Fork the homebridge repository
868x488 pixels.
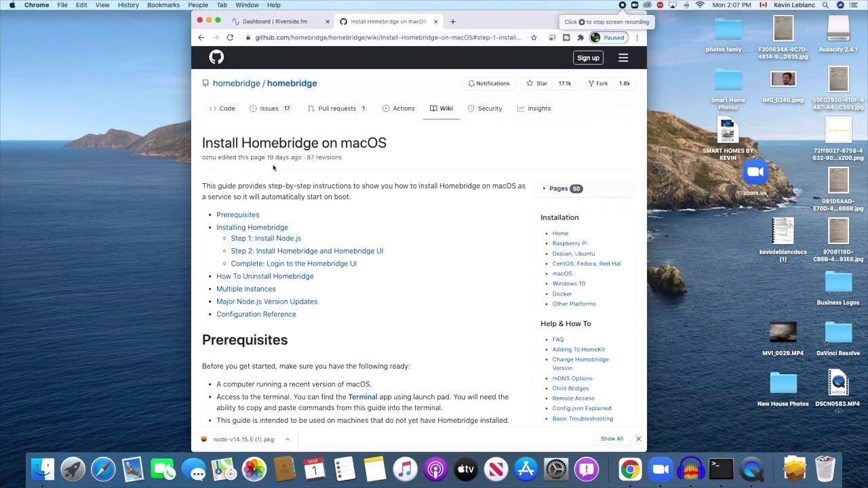597,83
